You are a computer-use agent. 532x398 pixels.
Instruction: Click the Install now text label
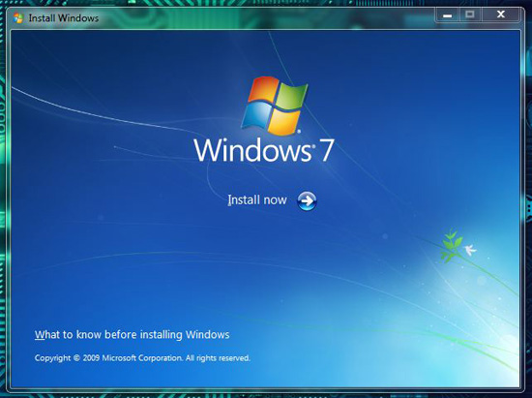(x=257, y=200)
